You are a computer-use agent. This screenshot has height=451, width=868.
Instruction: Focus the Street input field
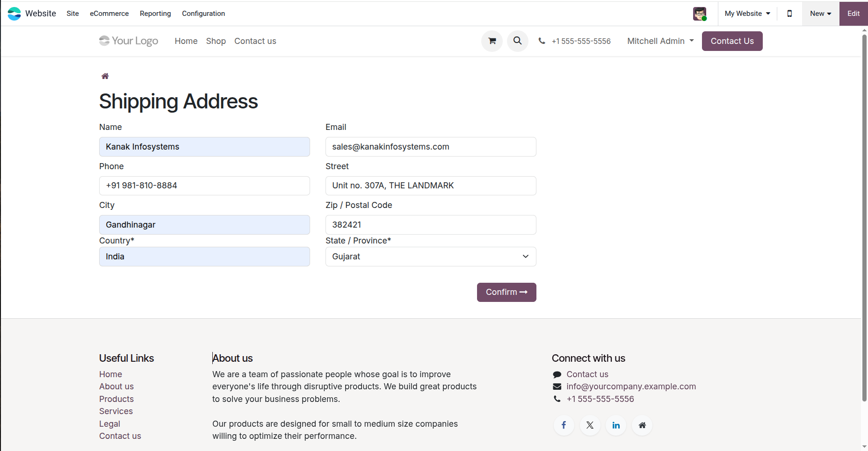coord(431,186)
